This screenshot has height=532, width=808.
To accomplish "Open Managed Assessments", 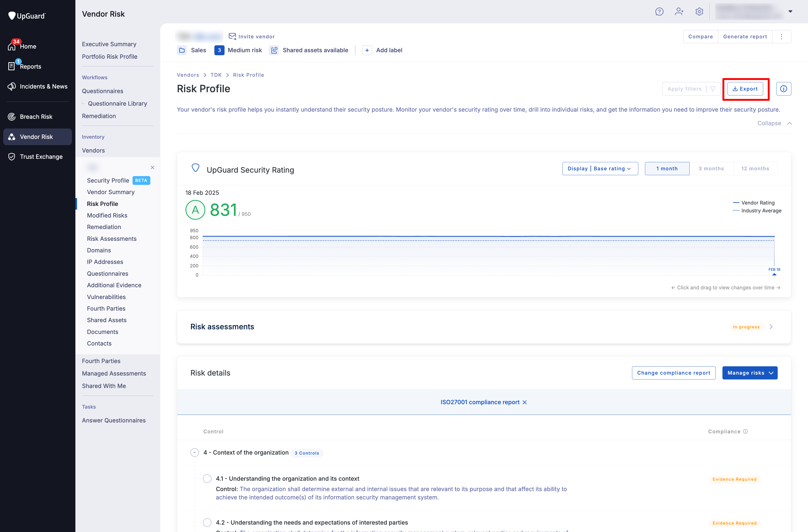I will (114, 373).
